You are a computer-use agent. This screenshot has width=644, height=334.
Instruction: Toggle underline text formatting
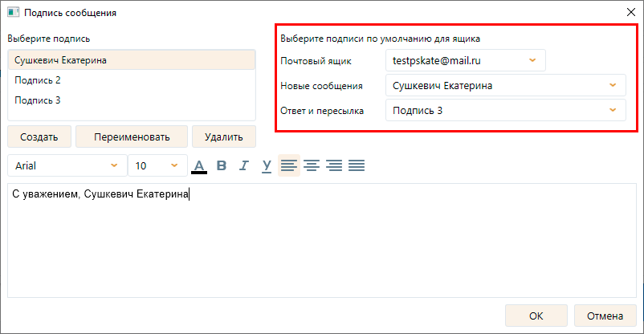tap(267, 166)
